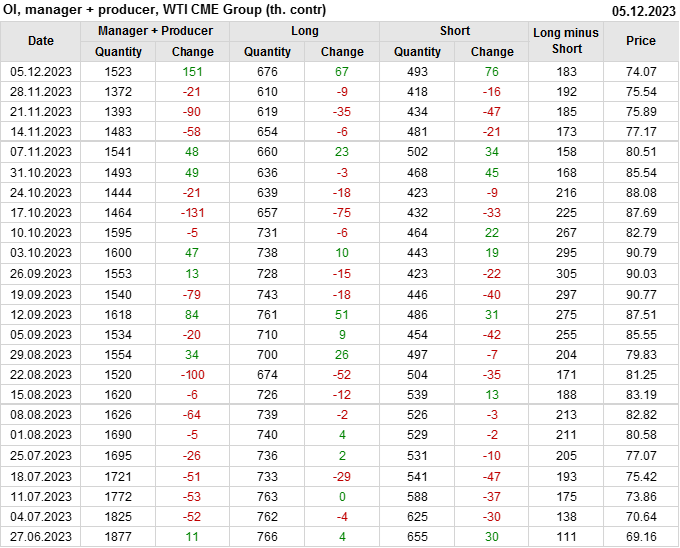Click the green change value 151

coord(193,72)
